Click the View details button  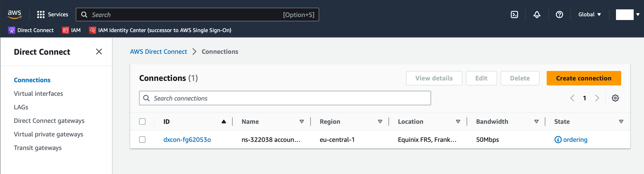tap(434, 78)
